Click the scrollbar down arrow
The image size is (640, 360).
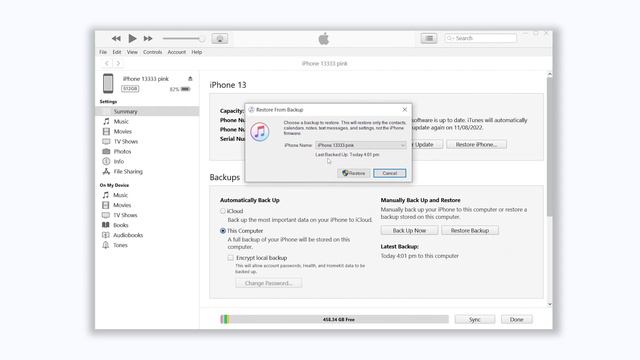pos(549,304)
